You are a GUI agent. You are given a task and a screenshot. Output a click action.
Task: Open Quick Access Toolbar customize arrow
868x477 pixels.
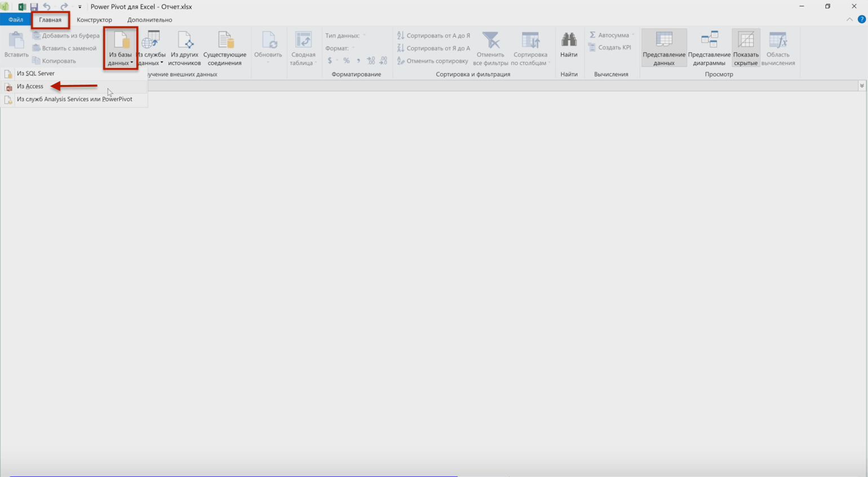click(x=79, y=7)
